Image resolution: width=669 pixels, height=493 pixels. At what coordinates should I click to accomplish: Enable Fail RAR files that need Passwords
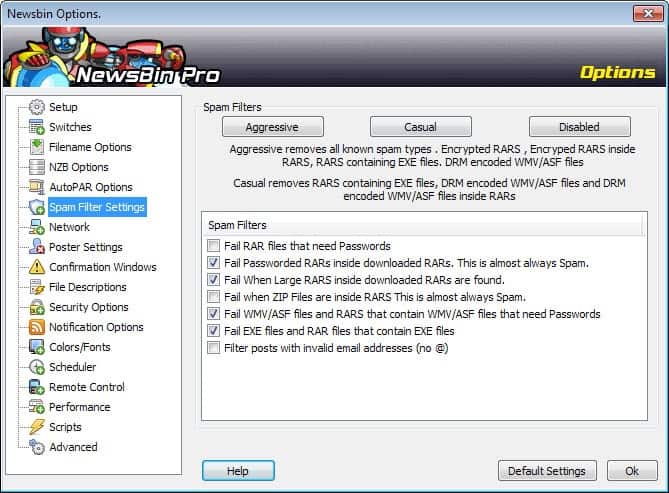pyautogui.click(x=213, y=245)
